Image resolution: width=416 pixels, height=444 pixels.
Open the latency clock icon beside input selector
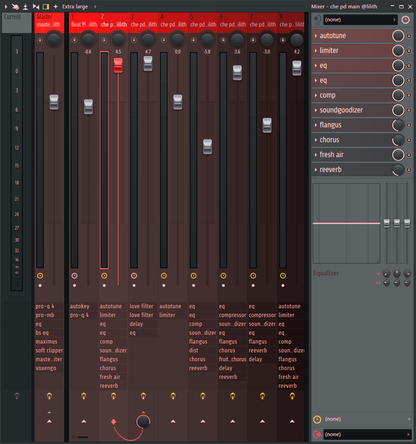pyautogui.click(x=405, y=20)
